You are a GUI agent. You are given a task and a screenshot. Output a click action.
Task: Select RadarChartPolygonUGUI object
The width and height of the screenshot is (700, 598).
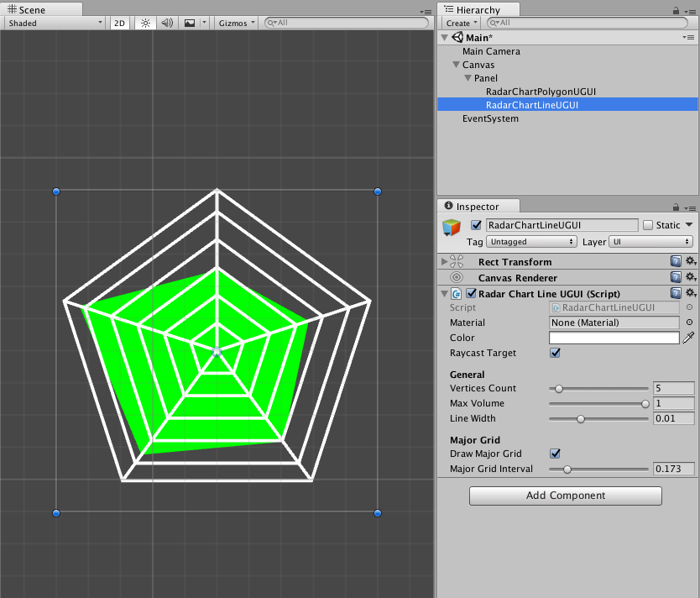pos(541,92)
